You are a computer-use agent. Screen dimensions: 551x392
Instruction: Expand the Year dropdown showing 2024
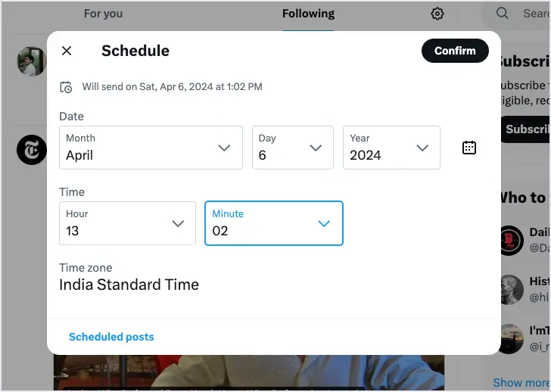[391, 148]
